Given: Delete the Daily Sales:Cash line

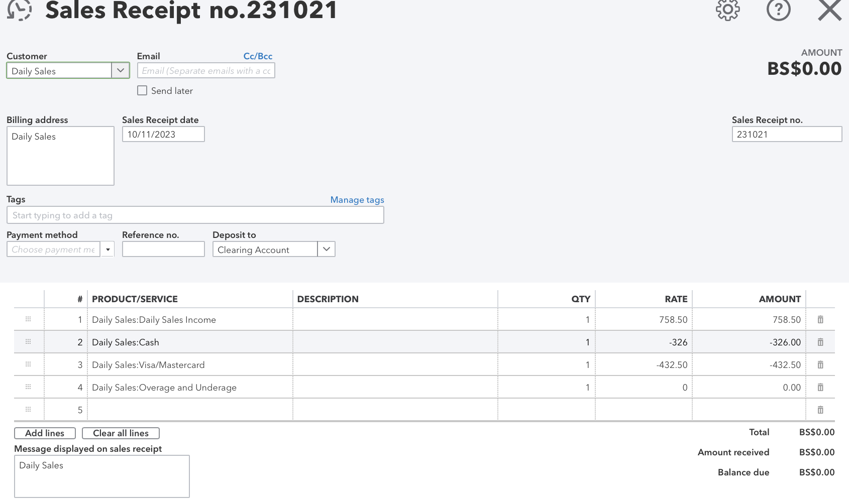Looking at the screenshot, I should pyautogui.click(x=820, y=342).
